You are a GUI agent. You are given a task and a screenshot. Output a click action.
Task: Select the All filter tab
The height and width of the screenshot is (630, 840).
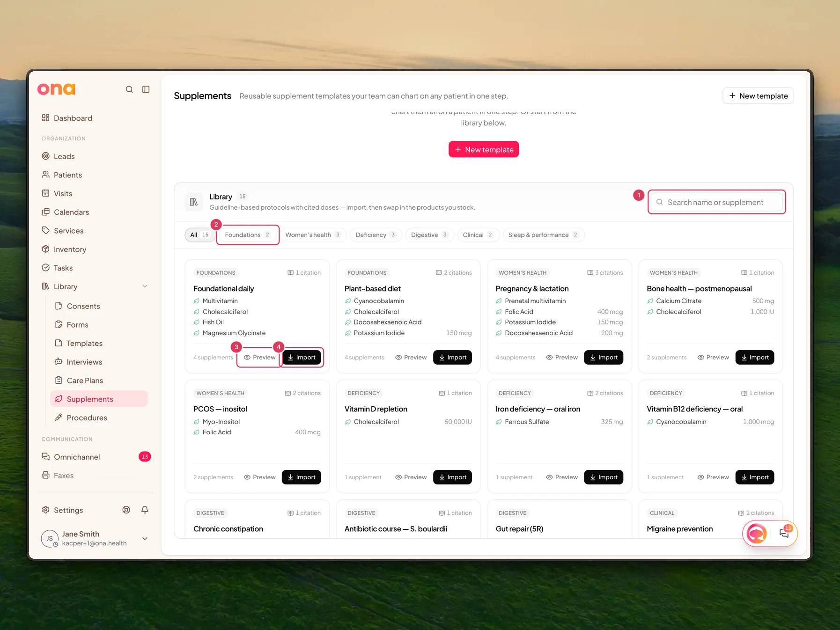coord(199,235)
